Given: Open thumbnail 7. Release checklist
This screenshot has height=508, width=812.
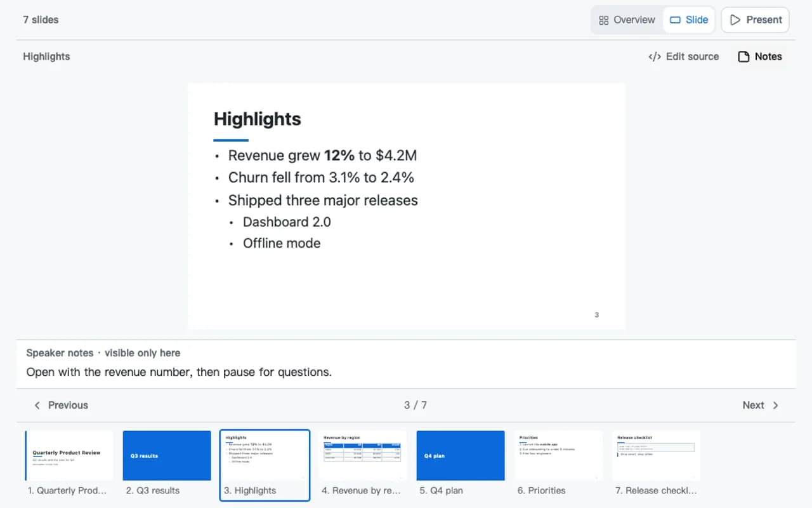Looking at the screenshot, I should click(656, 465).
